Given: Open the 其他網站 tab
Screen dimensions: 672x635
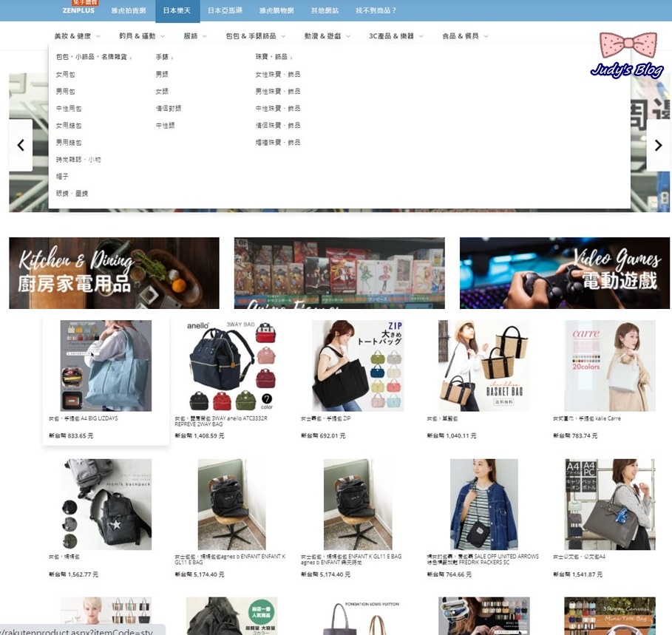Looking at the screenshot, I should tap(325, 10).
